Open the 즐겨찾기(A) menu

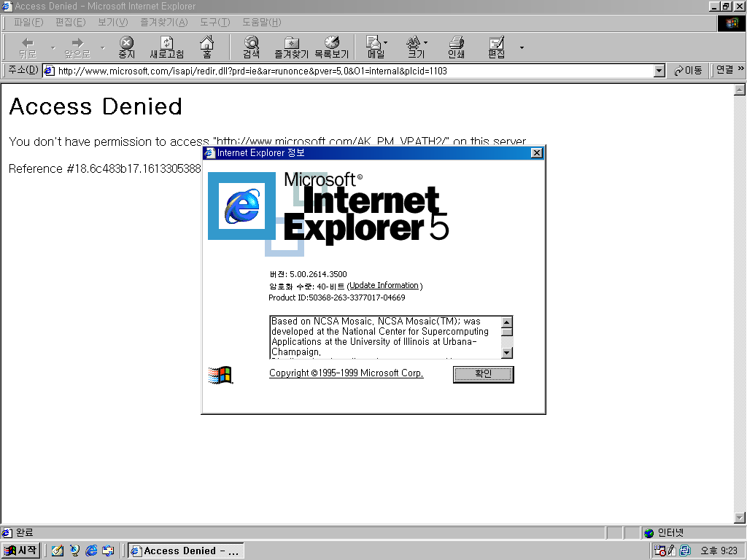pyautogui.click(x=163, y=23)
